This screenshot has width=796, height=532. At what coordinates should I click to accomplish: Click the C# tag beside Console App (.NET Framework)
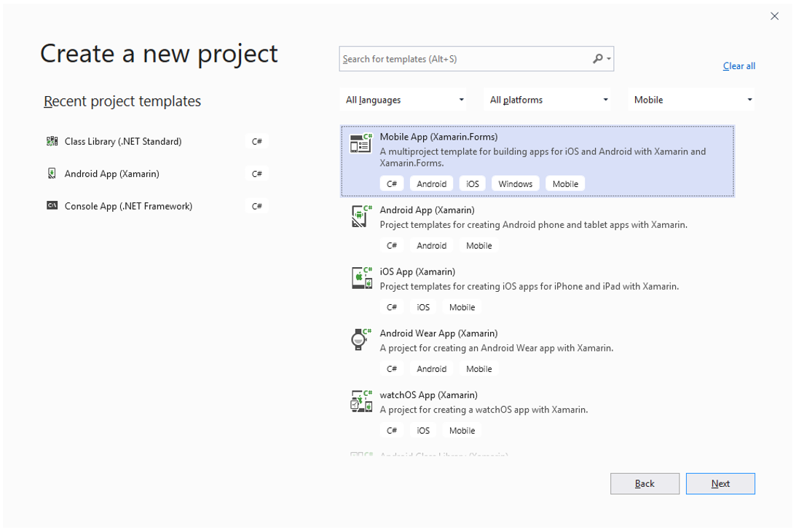pos(257,206)
